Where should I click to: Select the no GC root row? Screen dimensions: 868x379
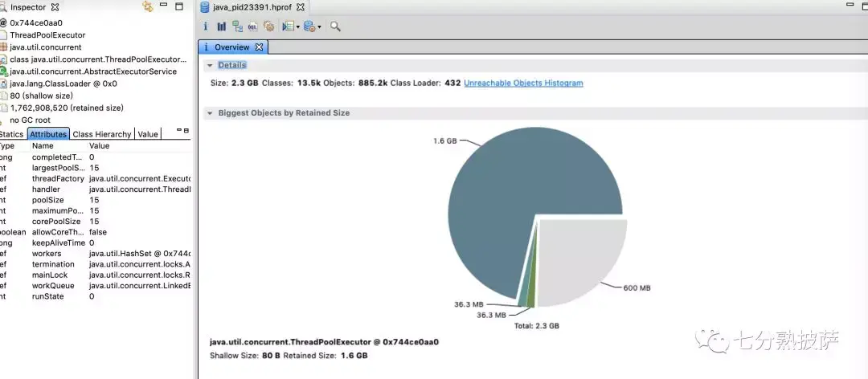point(95,120)
